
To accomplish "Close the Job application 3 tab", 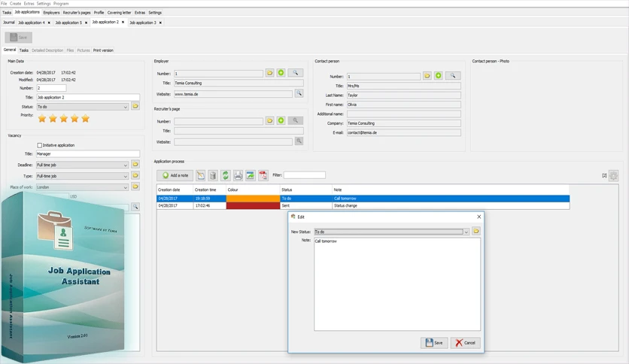I will pyautogui.click(x=160, y=23).
